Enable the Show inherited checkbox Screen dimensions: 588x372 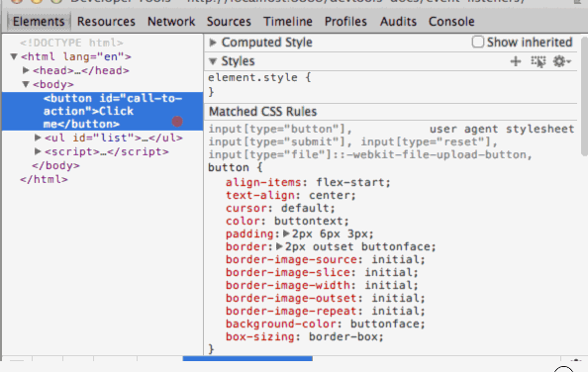point(478,42)
